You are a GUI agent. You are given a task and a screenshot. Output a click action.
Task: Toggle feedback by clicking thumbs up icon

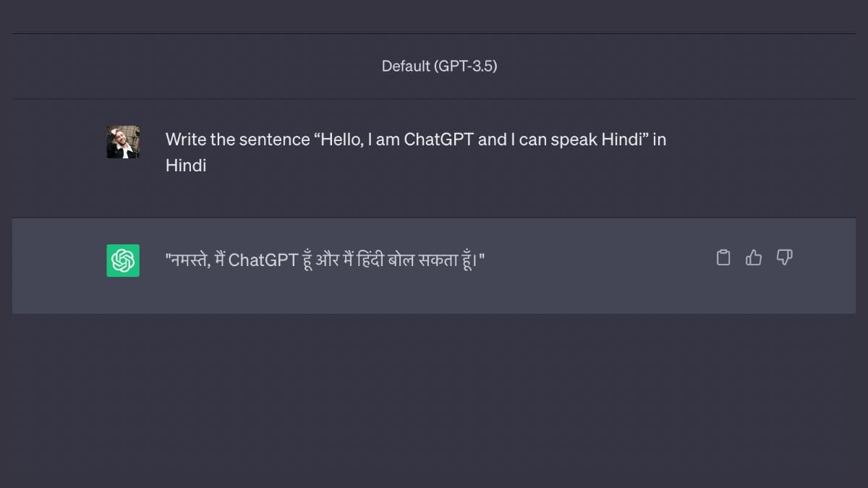[x=754, y=257]
